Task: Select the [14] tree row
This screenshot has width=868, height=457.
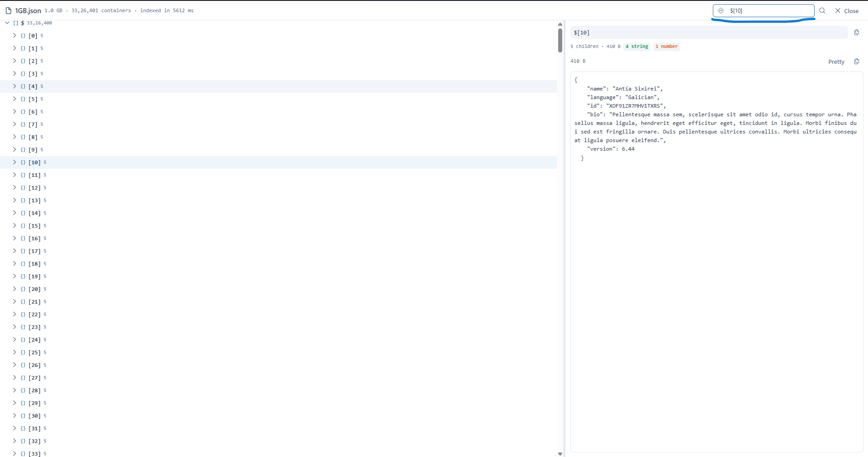Action: (278, 213)
